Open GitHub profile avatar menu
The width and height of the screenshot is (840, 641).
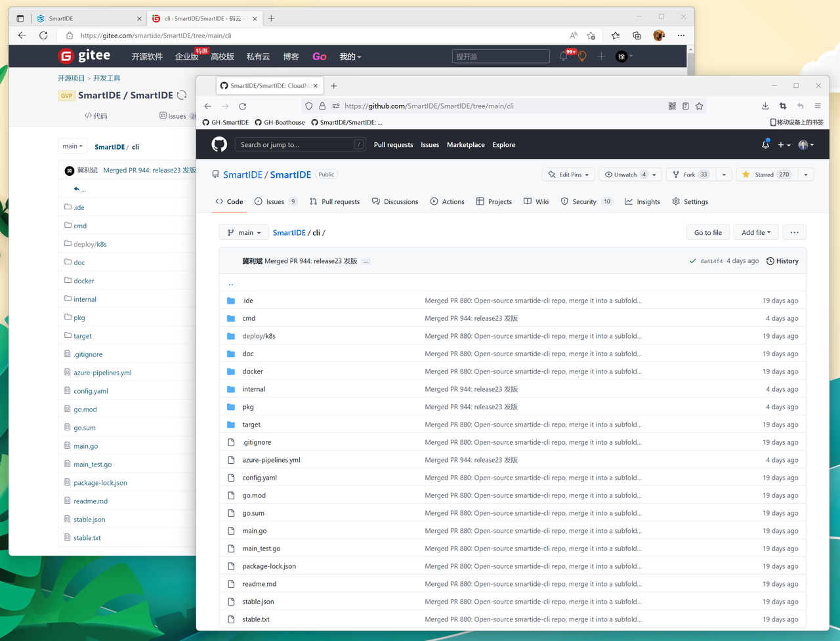tap(806, 144)
